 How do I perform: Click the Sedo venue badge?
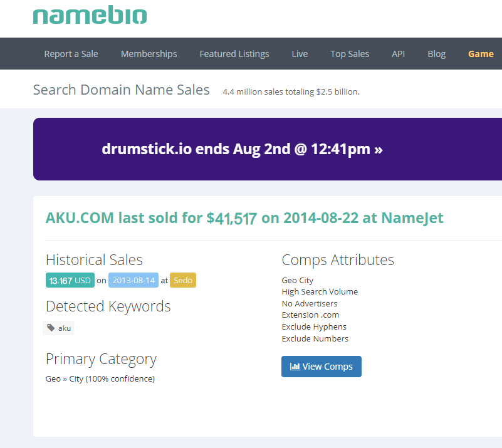pos(183,280)
